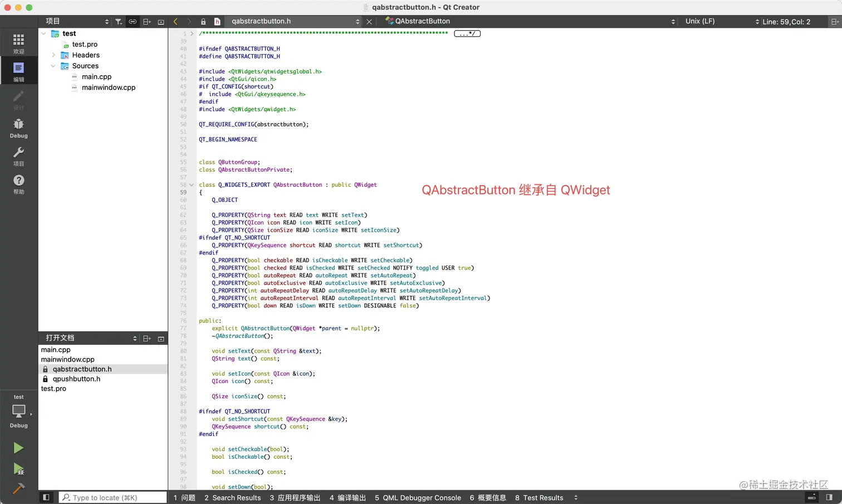Image resolution: width=842 pixels, height=504 pixels.
Task: Switch to Debug mode in sidebar
Action: pyautogui.click(x=18, y=128)
